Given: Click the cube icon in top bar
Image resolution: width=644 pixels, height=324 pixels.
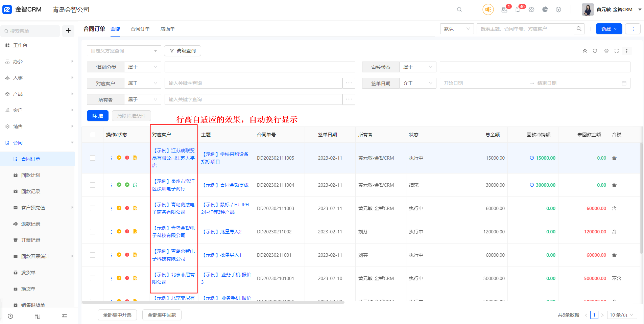Looking at the screenshot, I should [558, 9].
